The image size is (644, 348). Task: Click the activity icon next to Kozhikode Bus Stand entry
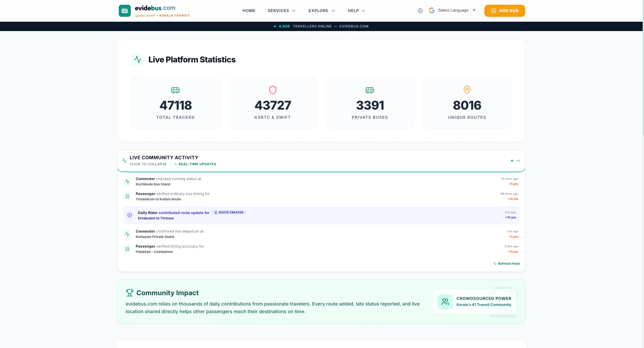tap(127, 182)
